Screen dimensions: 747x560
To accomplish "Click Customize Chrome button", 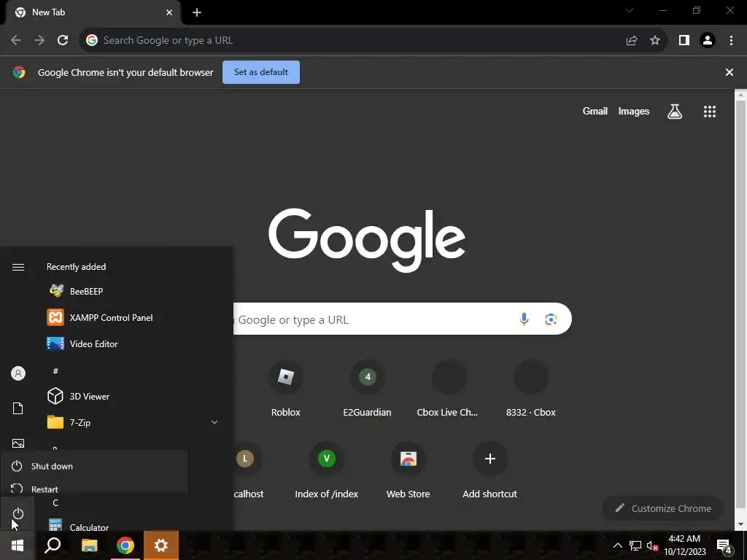I will (x=662, y=508).
